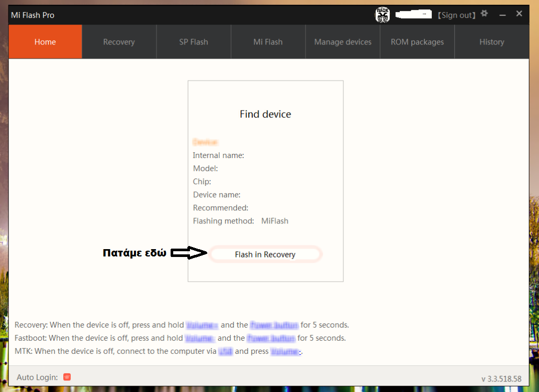Click the USB link in the MTK instructions

pyautogui.click(x=226, y=351)
